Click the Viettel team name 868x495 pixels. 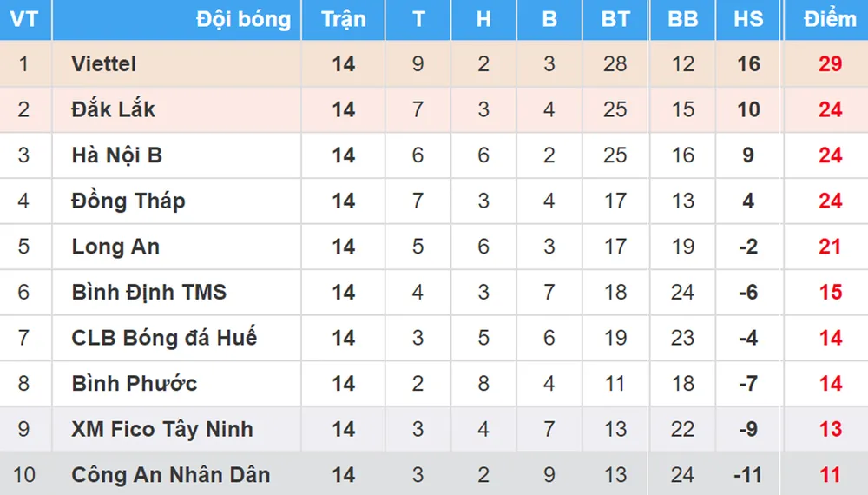[x=104, y=64]
